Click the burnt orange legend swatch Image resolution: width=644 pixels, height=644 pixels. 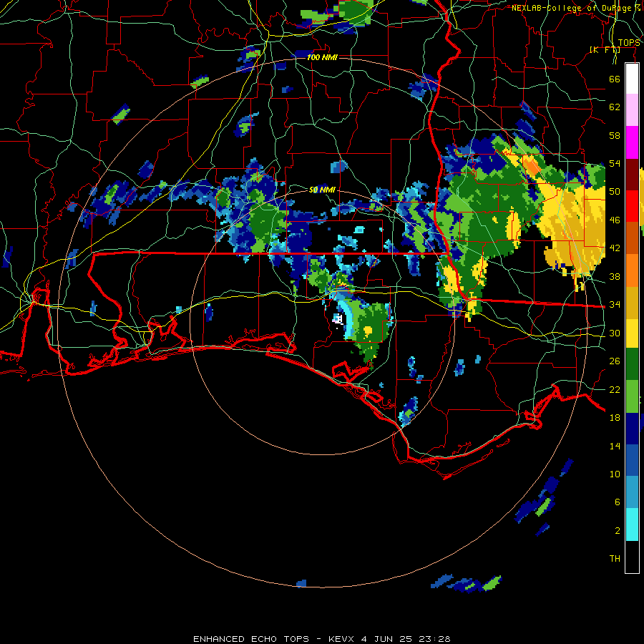tap(632, 238)
